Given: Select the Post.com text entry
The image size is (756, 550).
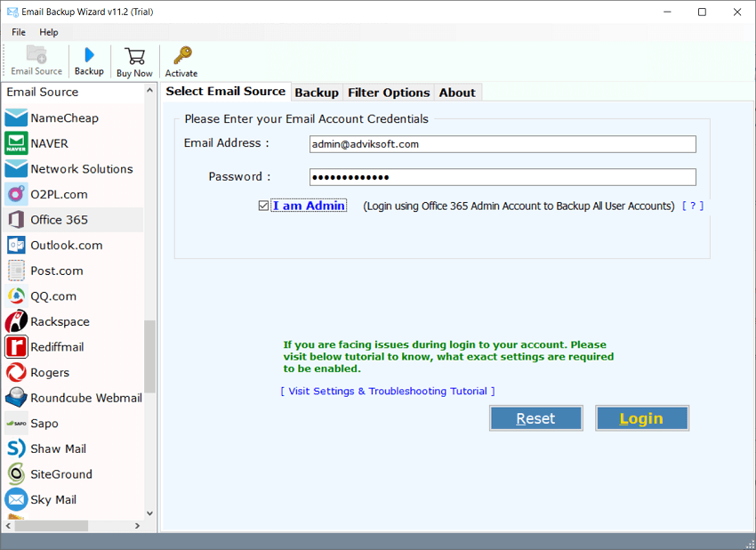Looking at the screenshot, I should pos(57,271).
